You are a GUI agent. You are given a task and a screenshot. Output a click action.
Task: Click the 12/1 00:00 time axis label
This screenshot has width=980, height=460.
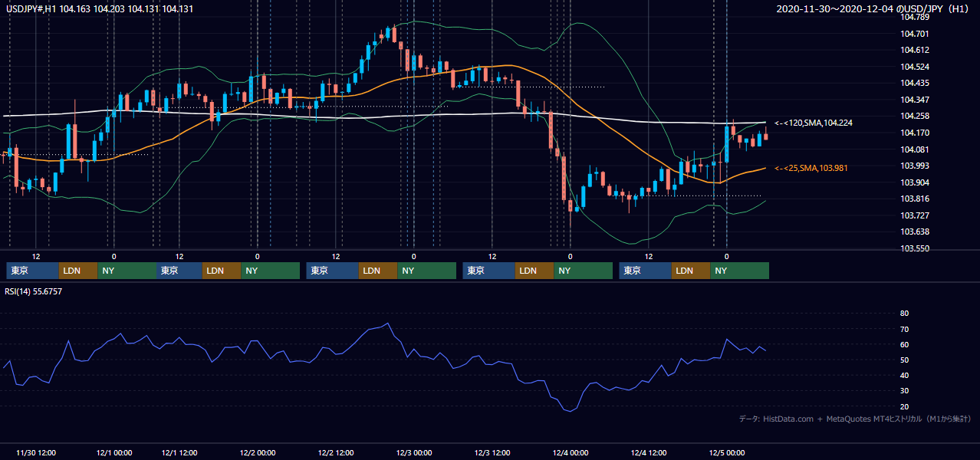coord(113,452)
